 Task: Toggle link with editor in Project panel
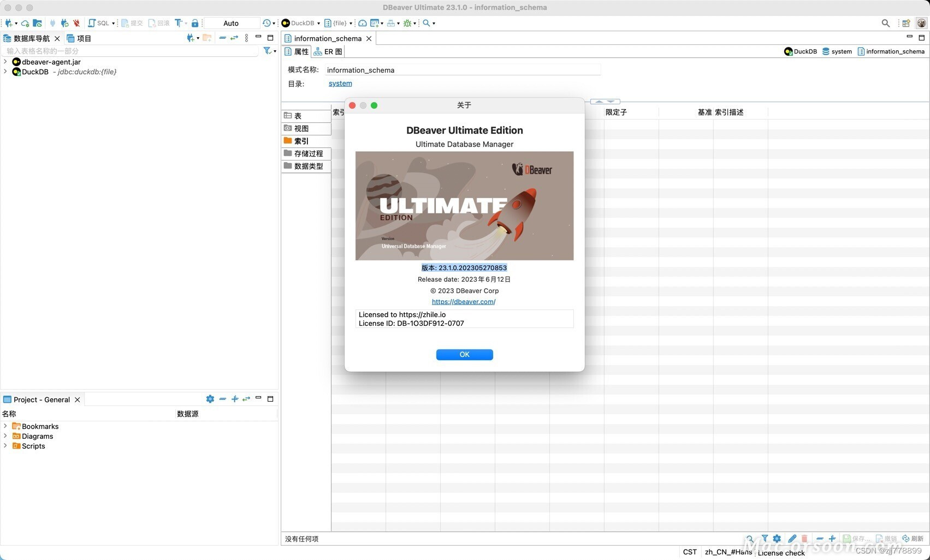[x=246, y=399]
